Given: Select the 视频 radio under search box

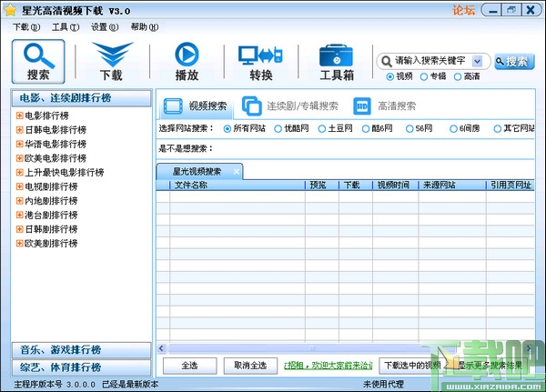Looking at the screenshot, I should point(390,76).
